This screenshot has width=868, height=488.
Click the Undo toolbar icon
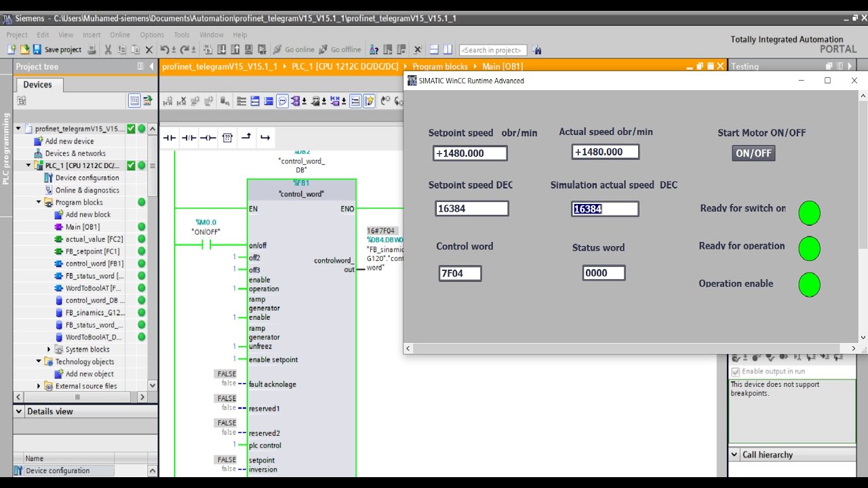point(165,49)
